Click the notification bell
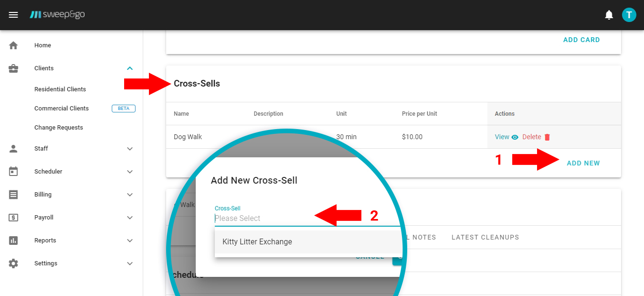This screenshot has width=644, height=296. click(x=609, y=14)
